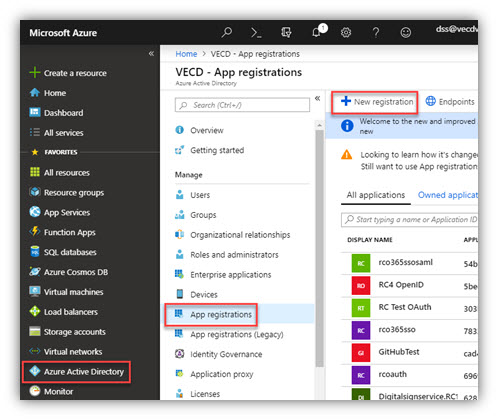Click the Function Apps lightning icon
Screen dimensions: 498x420
pyautogui.click(x=35, y=231)
